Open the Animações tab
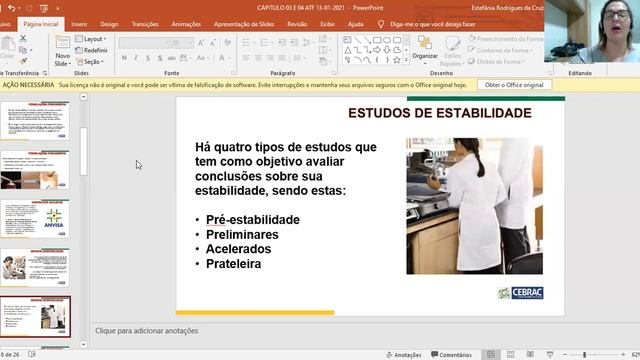 (x=186, y=24)
